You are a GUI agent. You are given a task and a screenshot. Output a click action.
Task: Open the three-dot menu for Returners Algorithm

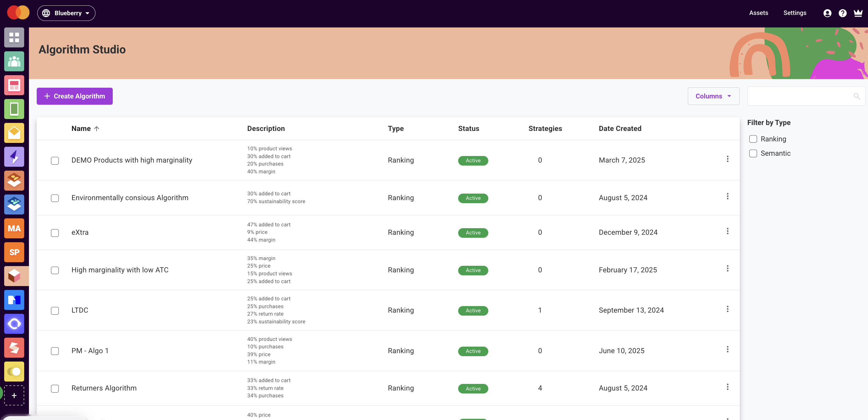click(728, 387)
